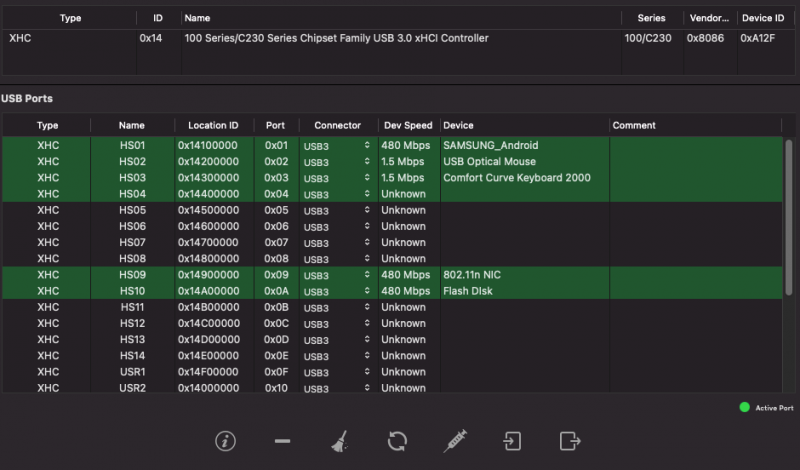This screenshot has height=470, width=800.
Task: Click the info icon in bottom toolbar
Action: click(x=226, y=441)
